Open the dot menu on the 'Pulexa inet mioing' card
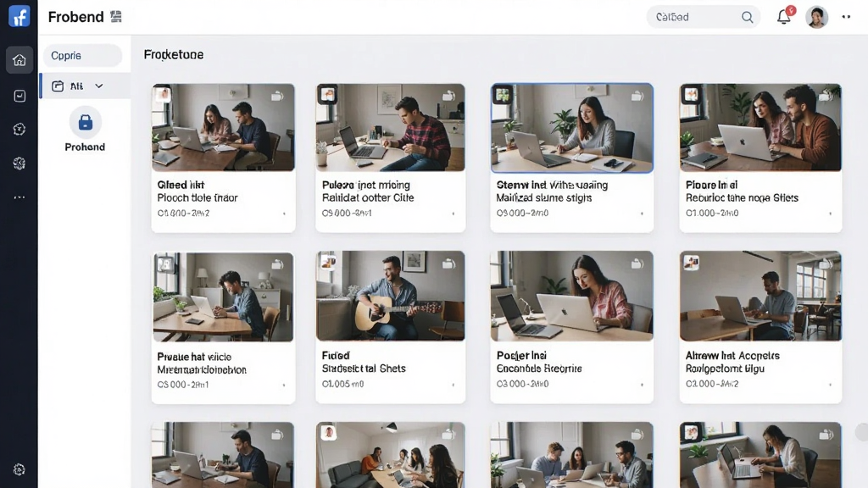Screen dimensions: 868x488 [x=453, y=213]
